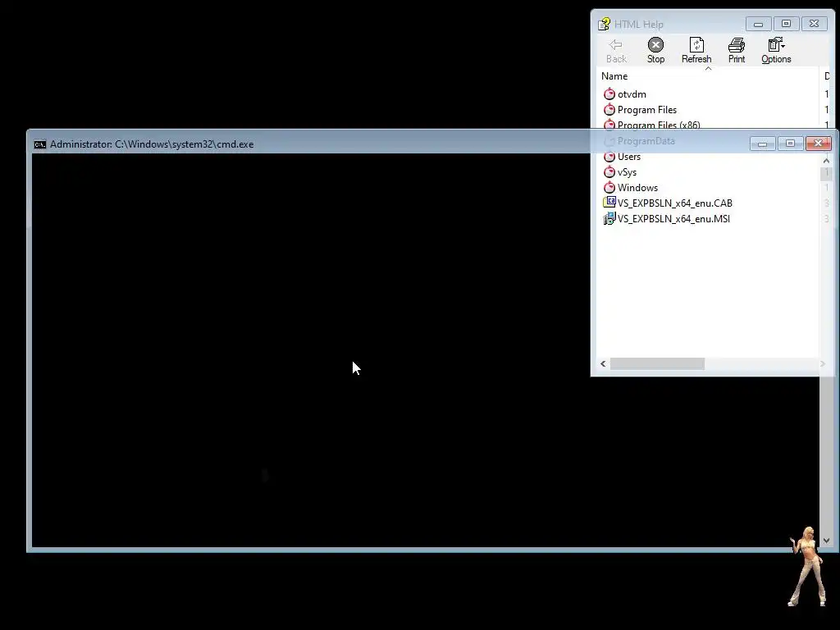Maximize the HTML Help window

point(786,24)
